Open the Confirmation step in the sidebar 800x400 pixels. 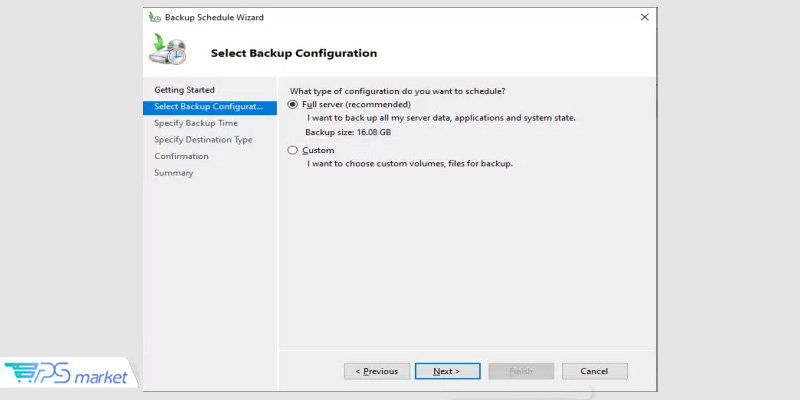(x=181, y=156)
